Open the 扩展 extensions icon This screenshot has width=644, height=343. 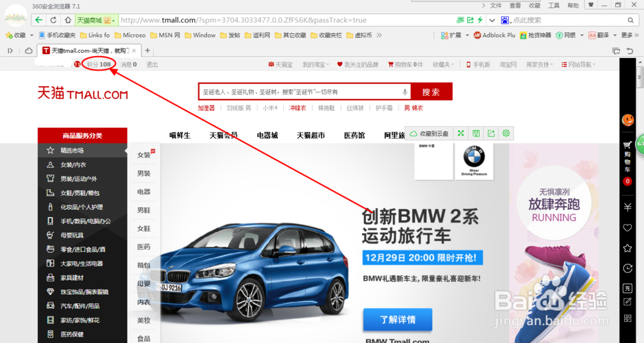click(451, 35)
